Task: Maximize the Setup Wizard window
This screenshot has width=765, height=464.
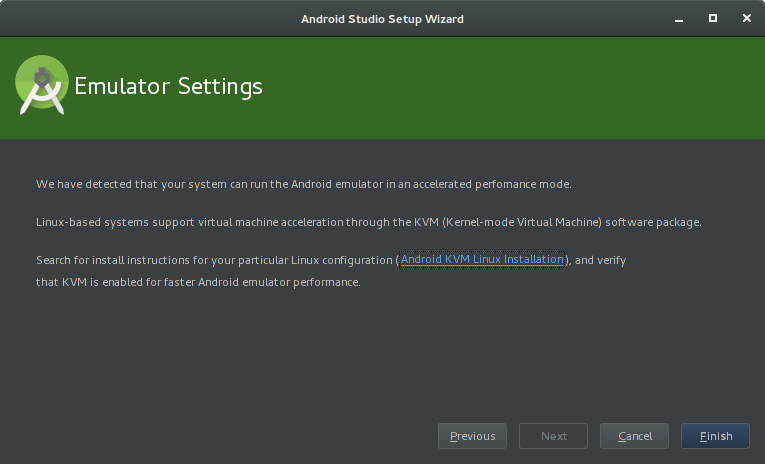Action: (713, 19)
